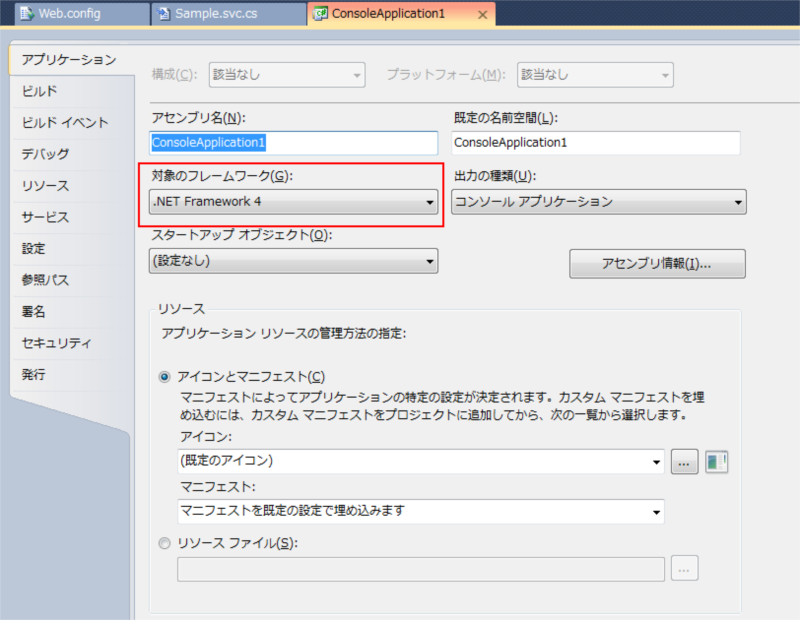This screenshot has height=620, width=800.
Task: Select the リソース ファイル radio button
Action: pyautogui.click(x=164, y=543)
